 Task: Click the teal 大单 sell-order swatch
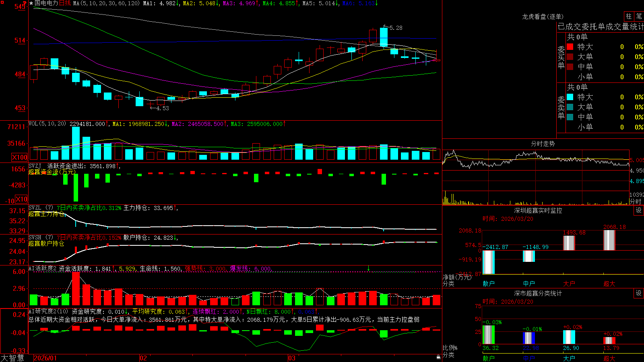pos(570,107)
